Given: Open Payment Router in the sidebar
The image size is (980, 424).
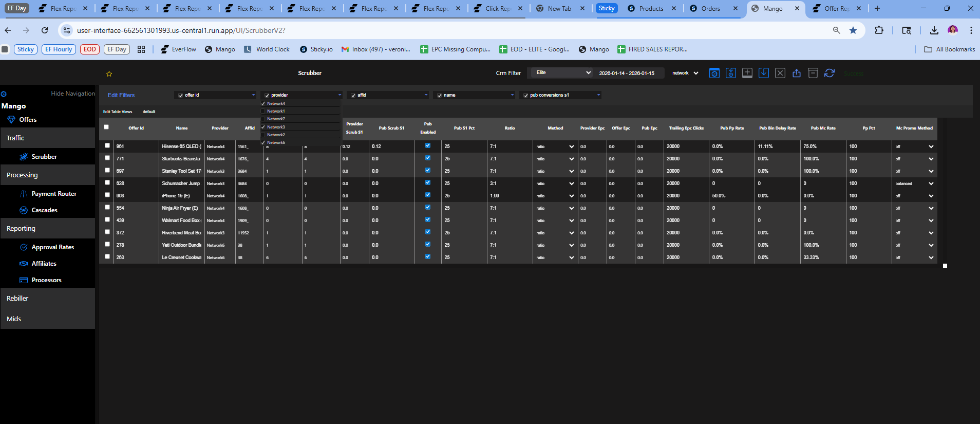Looking at the screenshot, I should [x=53, y=194].
